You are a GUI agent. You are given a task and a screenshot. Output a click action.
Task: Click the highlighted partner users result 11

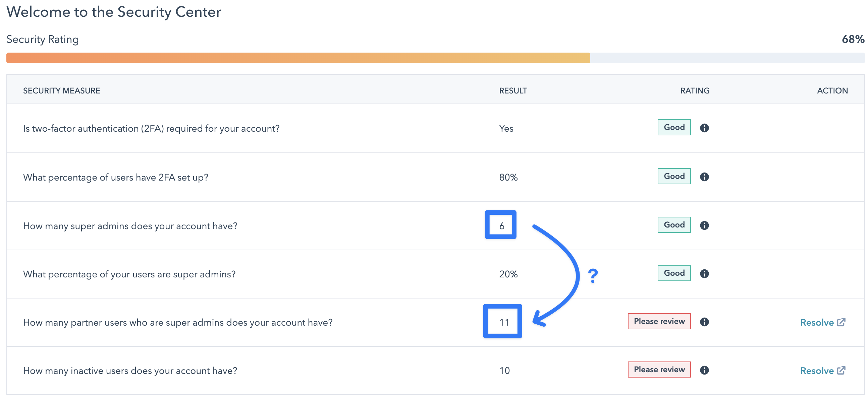point(504,322)
